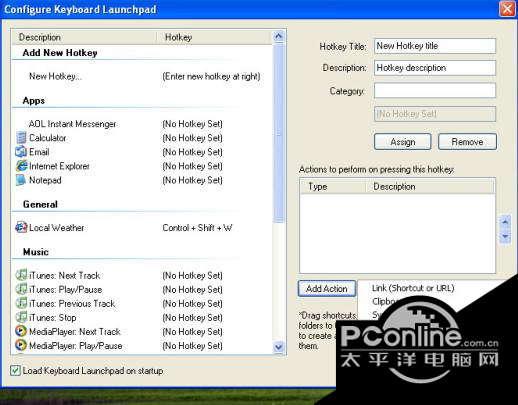The height and width of the screenshot is (405, 518).
Task: Move action up with the up arrow
Action: 505,221
